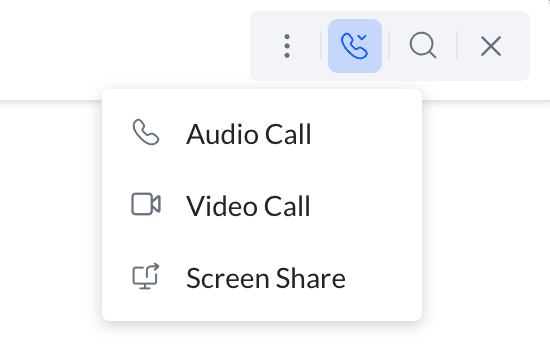This screenshot has height=360, width=550.
Task: Expand the vertical ellipsis dropdown
Action: point(287,46)
